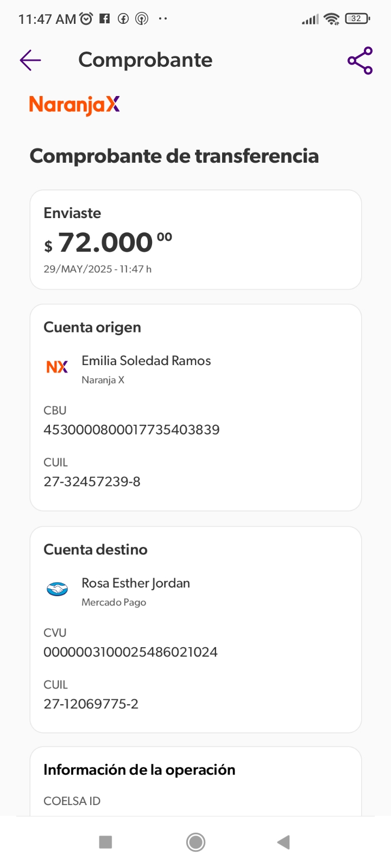The width and height of the screenshot is (391, 868).
Task: Tap the share icon
Action: coord(360,60)
